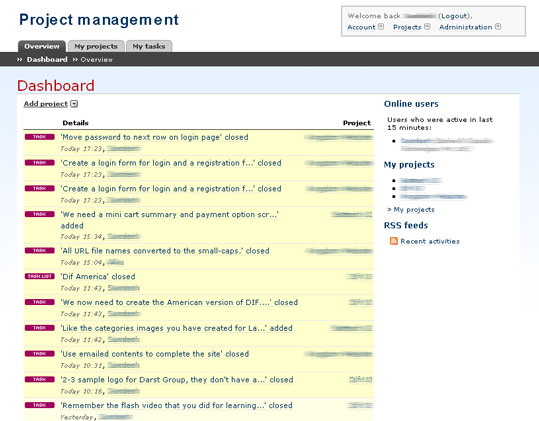Click Dashboard in the breadcrumb bar
539x421 pixels.
pyautogui.click(x=47, y=59)
